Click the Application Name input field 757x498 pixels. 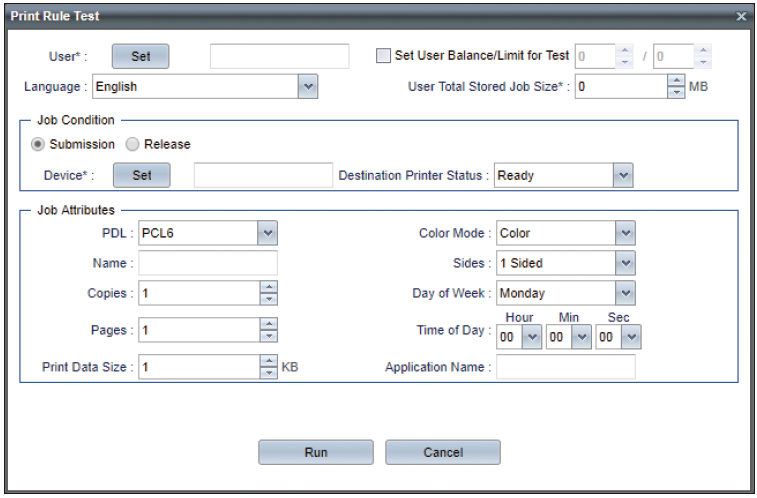click(566, 367)
